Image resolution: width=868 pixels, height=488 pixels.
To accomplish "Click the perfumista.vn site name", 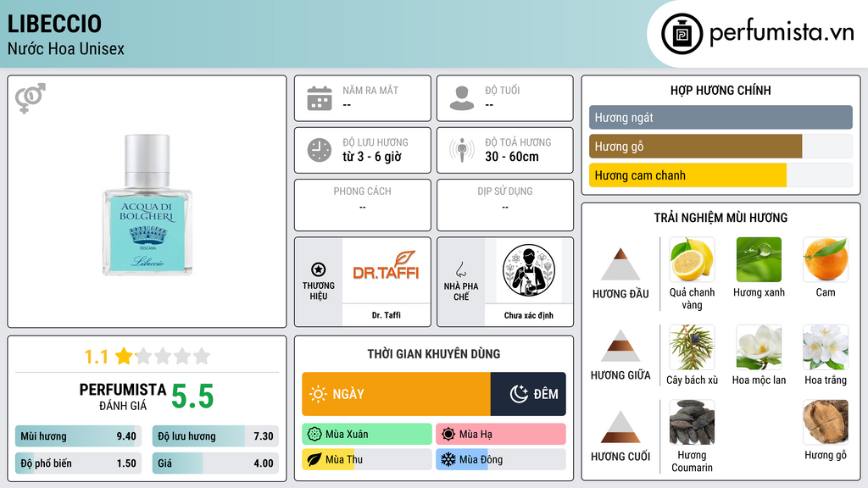I will tap(782, 33).
